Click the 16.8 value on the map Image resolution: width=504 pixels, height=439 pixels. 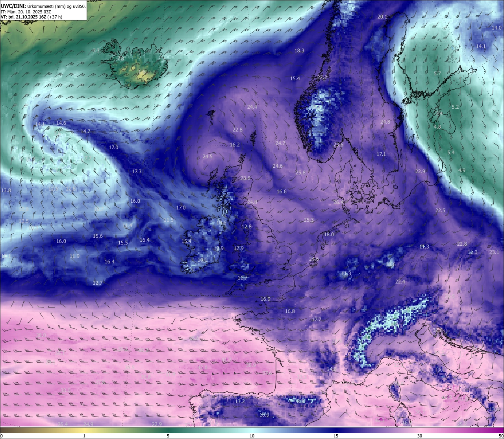[290, 311]
